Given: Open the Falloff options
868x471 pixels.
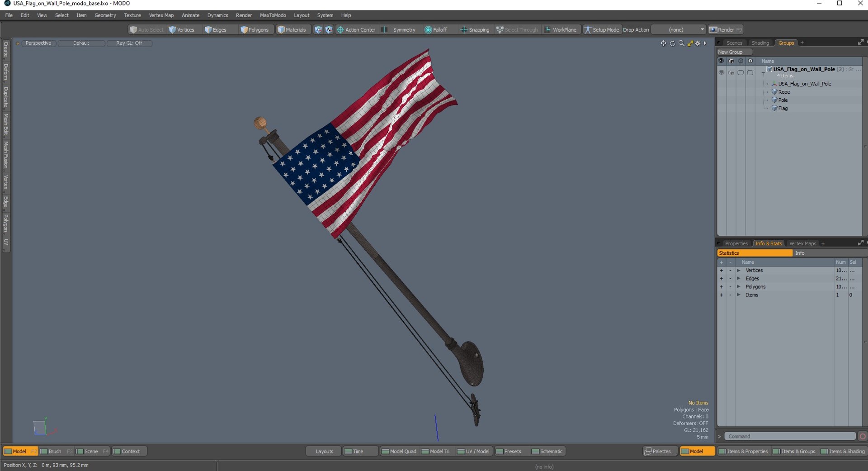Looking at the screenshot, I should click(x=437, y=30).
